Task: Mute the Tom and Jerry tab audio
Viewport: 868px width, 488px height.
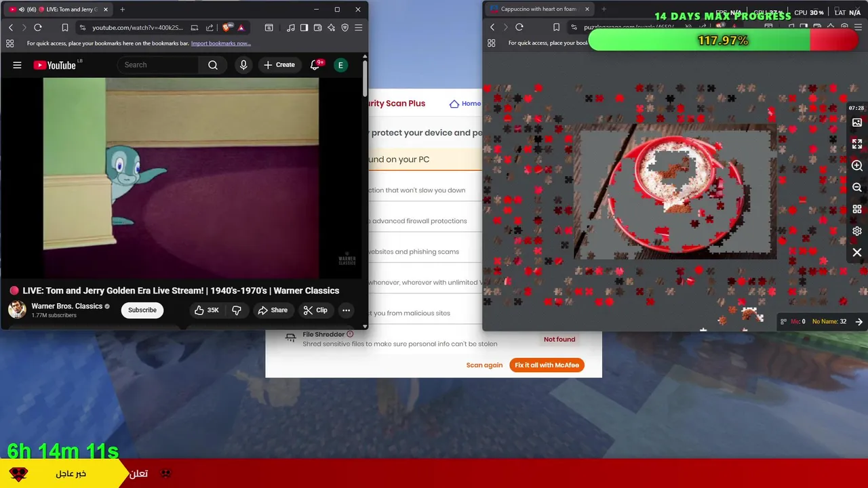Action: pyautogui.click(x=21, y=9)
